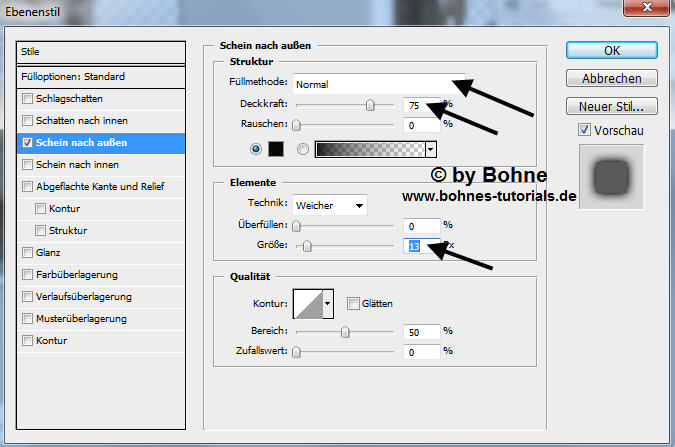Enable the Glätten checkbox
Viewport: 675px width, 447px height.
[x=353, y=303]
